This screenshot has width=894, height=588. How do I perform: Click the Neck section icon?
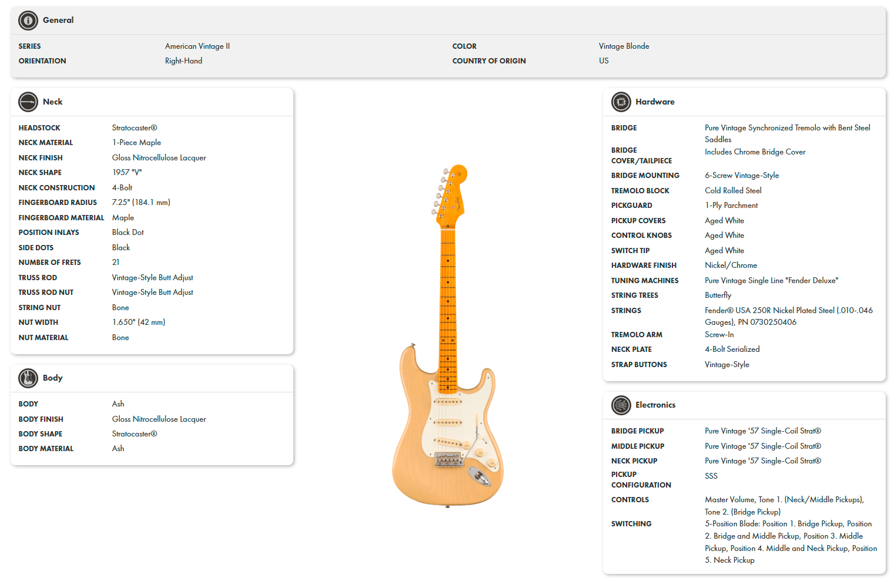pyautogui.click(x=28, y=102)
